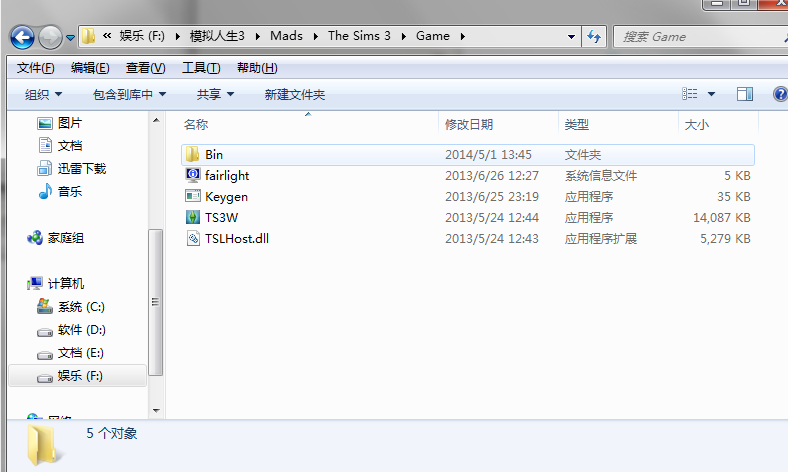788x472 pixels.
Task: Open the 文档 (E:) drive
Action: (70, 353)
